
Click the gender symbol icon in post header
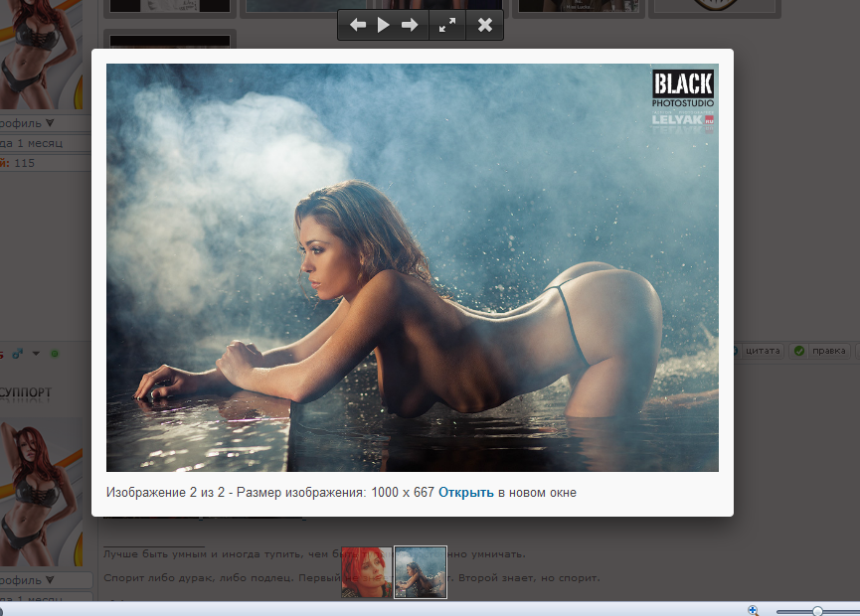coord(19,353)
